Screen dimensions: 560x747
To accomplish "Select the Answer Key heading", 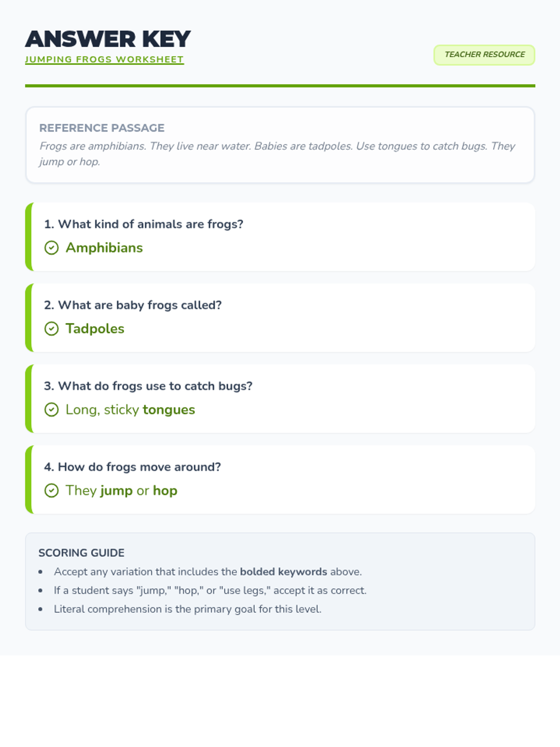I will point(108,39).
